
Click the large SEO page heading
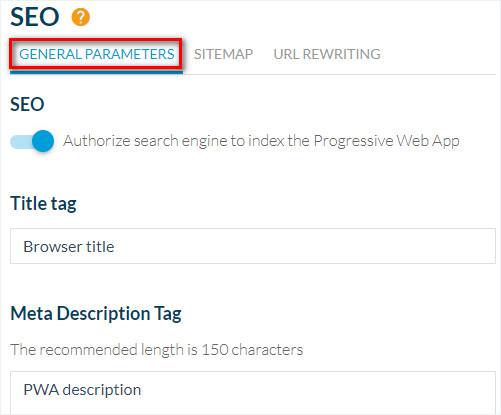tap(35, 17)
